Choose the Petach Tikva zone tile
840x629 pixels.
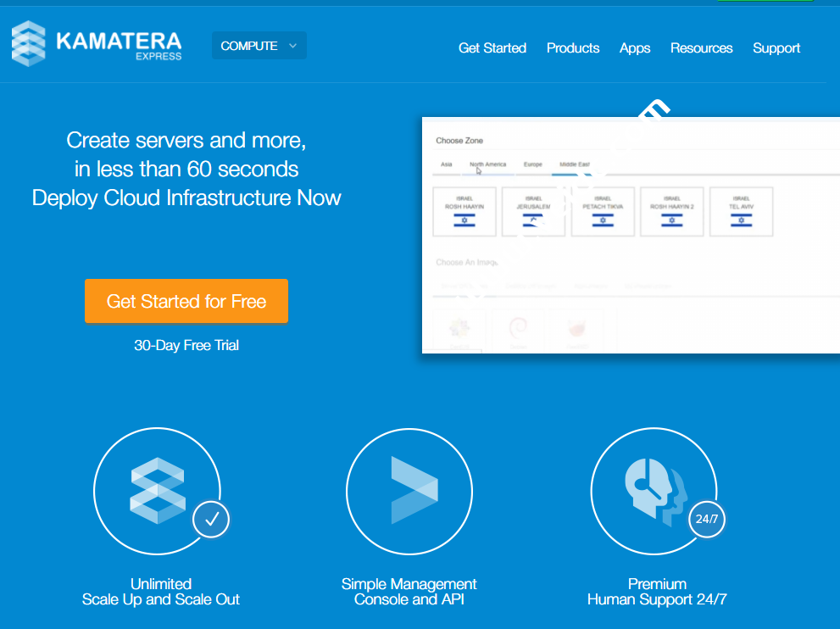tap(602, 212)
